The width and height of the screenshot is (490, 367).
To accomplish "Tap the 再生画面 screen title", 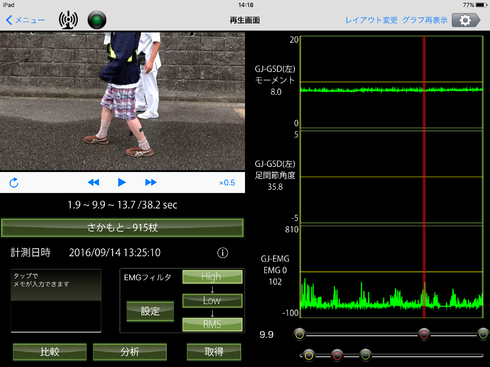I will pos(245,20).
